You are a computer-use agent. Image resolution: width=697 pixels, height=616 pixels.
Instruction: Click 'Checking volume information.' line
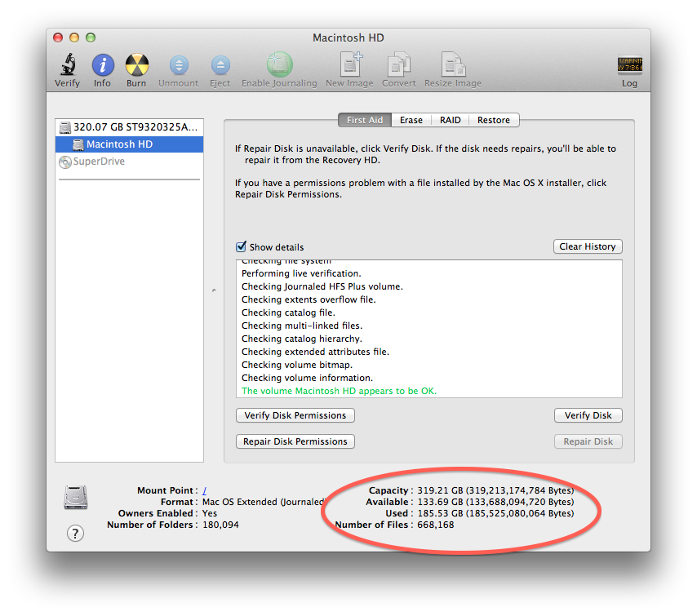[307, 379]
